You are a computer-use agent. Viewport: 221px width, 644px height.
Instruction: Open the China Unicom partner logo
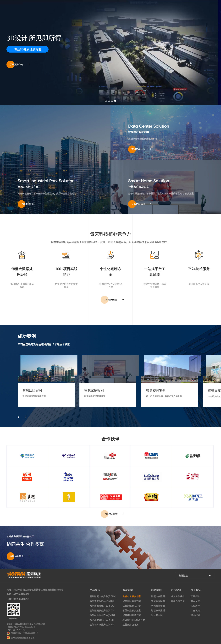pyautogui.click(x=110, y=456)
